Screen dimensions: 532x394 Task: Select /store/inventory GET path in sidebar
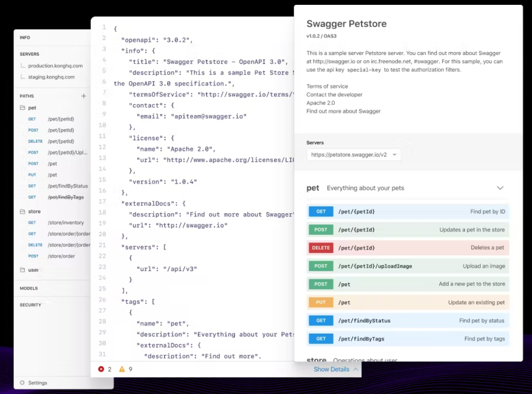click(66, 223)
